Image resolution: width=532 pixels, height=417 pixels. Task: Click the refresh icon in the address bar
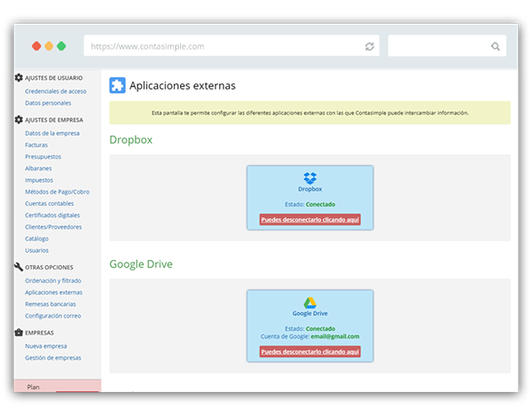(370, 46)
